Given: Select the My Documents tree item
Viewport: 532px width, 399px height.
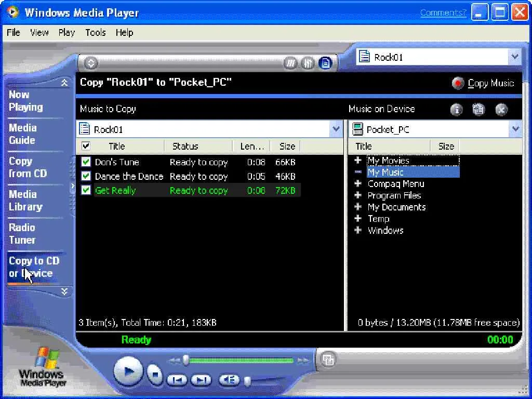Looking at the screenshot, I should click(396, 207).
